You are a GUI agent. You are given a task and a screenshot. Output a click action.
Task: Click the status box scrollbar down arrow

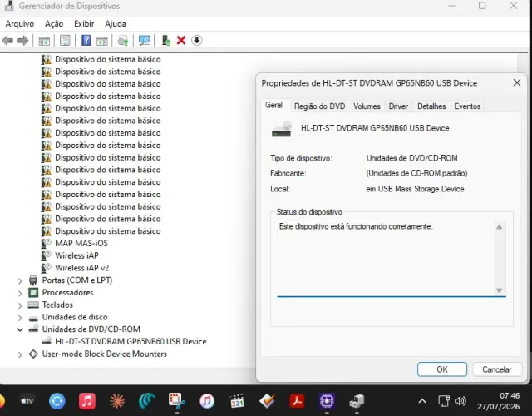(499, 290)
